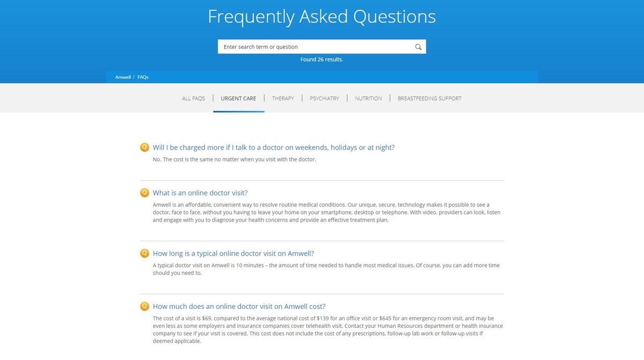
Task: Click the Q icon beside "What is an online doctor visit?"
Action: [144, 193]
